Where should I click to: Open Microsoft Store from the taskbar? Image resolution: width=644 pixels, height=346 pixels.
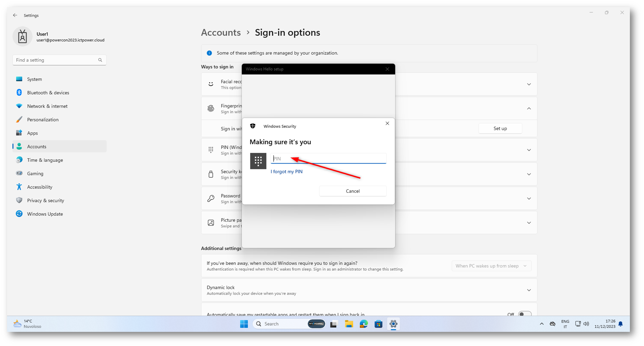(x=378, y=324)
